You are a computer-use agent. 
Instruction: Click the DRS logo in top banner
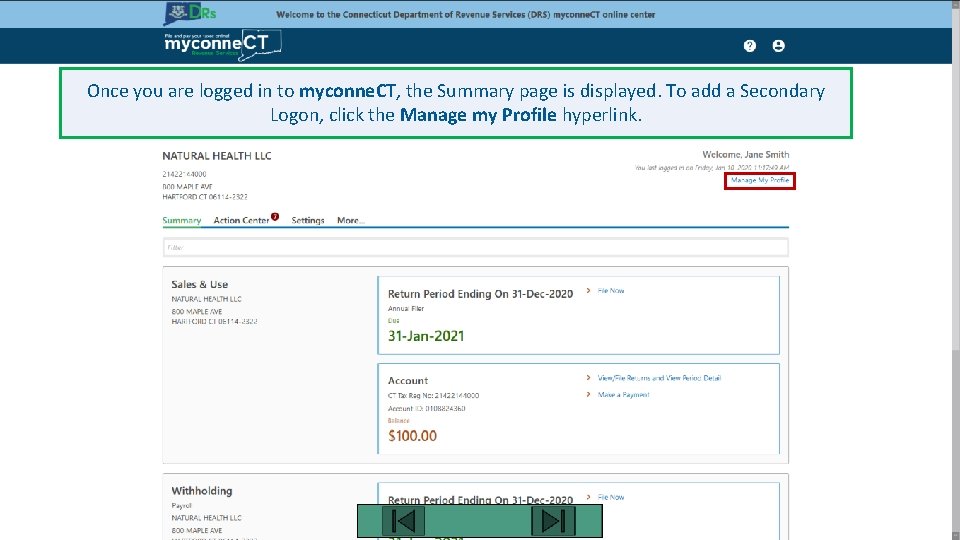tap(190, 13)
